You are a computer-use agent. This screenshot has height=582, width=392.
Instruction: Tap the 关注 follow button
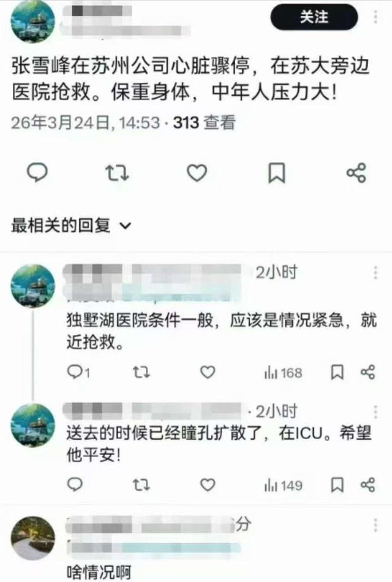pyautogui.click(x=314, y=17)
